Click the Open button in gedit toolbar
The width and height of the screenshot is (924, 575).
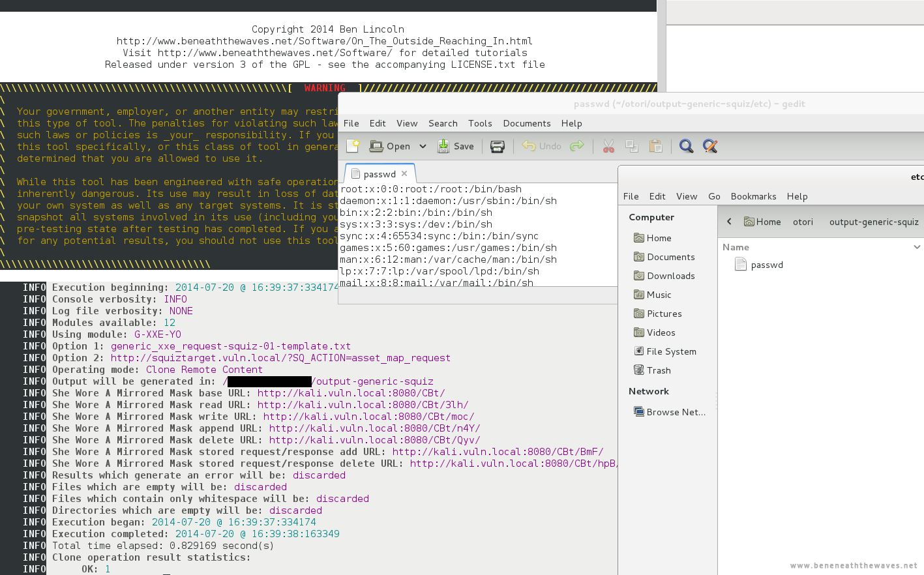390,146
